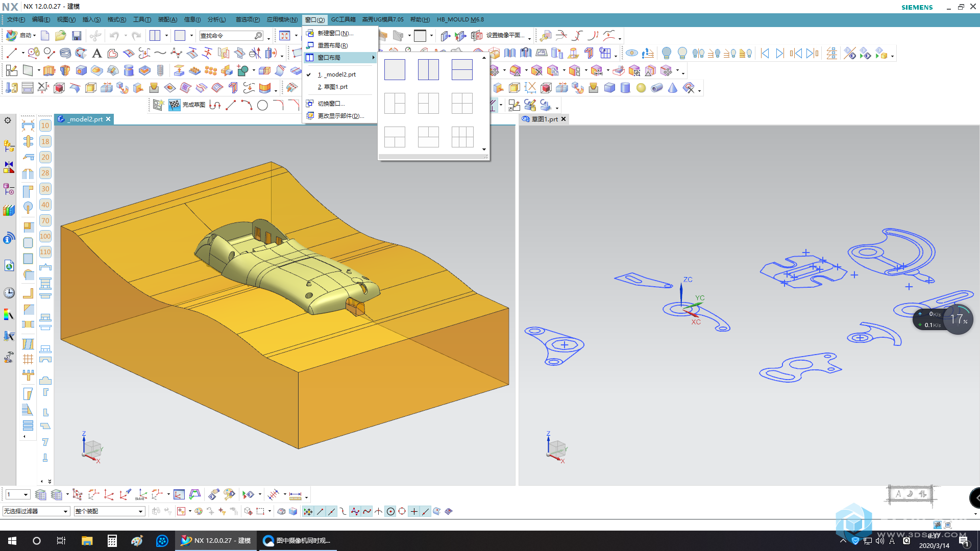Click the Cone primitive icon
This screenshot has height=551, width=980.
[673, 88]
